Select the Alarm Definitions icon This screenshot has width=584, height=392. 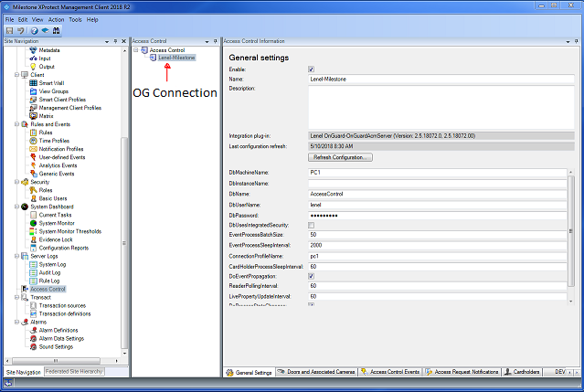tap(33, 330)
